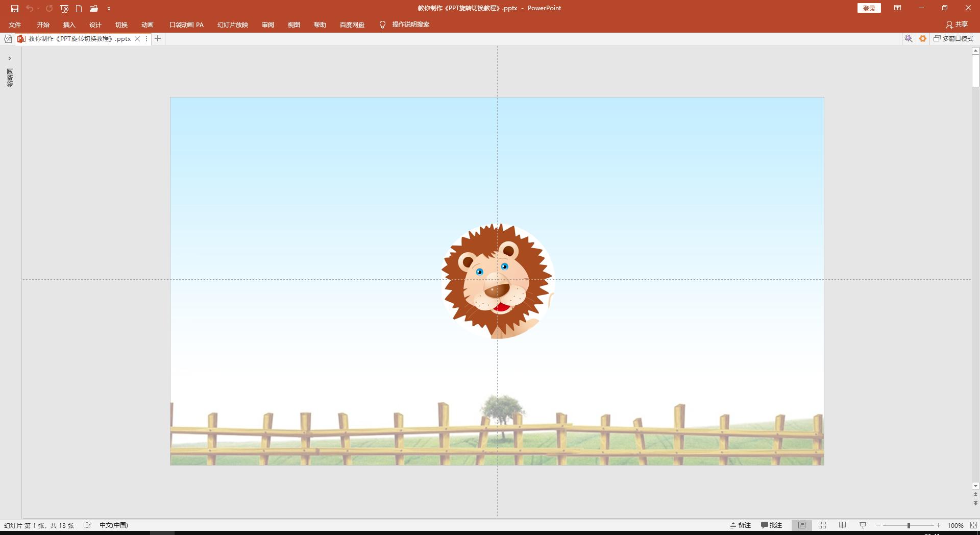Click the Save icon in quick access toolbar
Screen dimensions: 980x535
[15, 9]
